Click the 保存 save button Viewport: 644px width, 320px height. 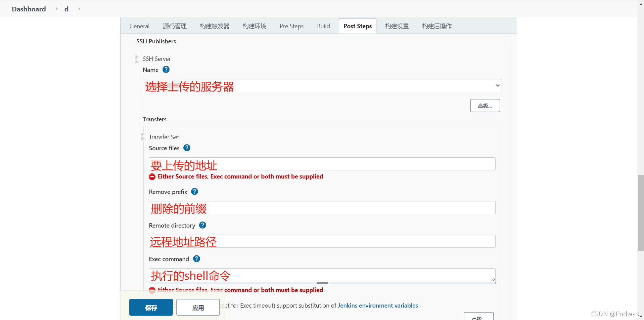tap(151, 308)
